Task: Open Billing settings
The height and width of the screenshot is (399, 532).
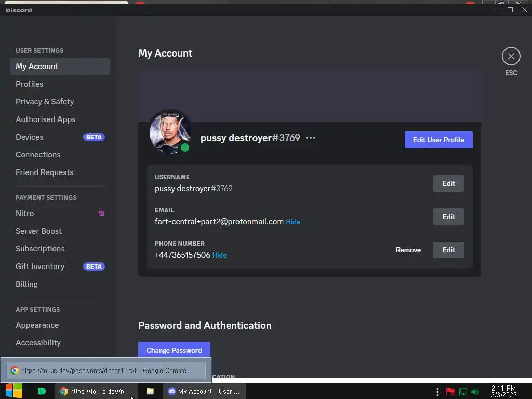Action: point(60,284)
